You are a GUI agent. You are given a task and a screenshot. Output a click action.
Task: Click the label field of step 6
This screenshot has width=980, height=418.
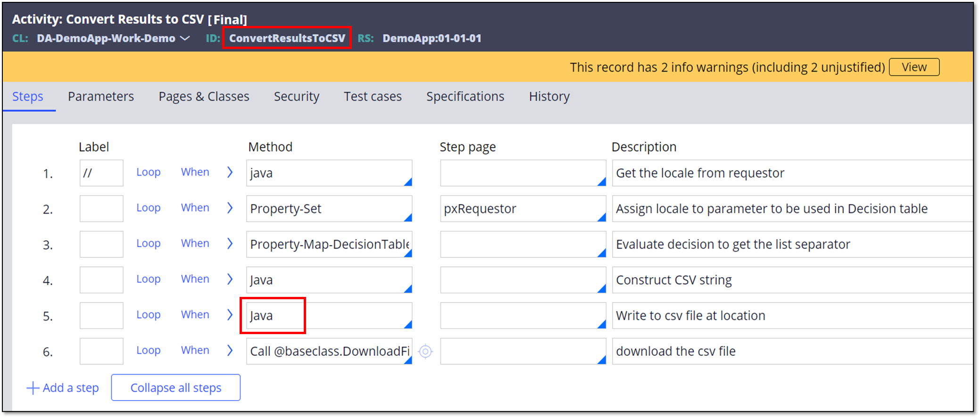coord(101,351)
